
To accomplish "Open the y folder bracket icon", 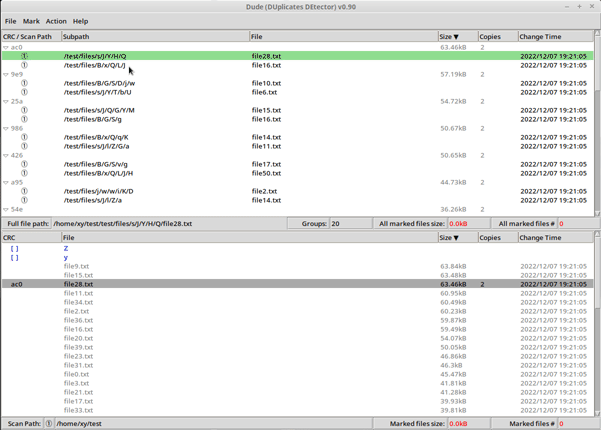I will click(15, 258).
